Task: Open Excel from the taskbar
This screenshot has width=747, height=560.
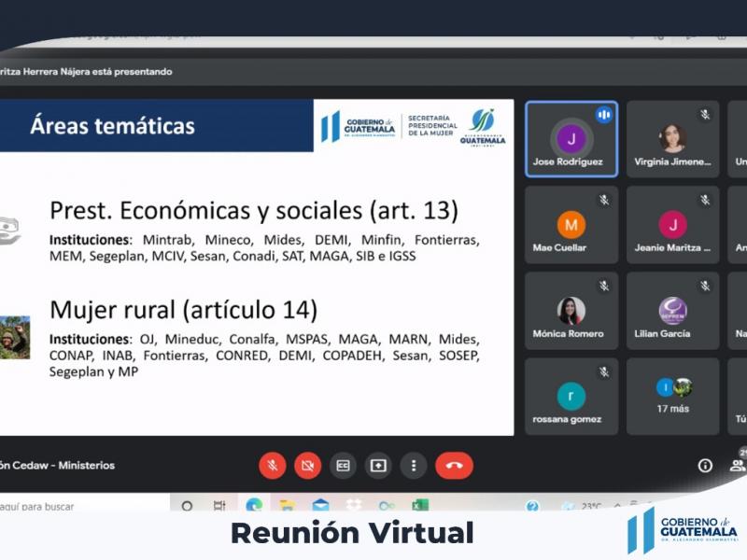Action: tap(420, 506)
